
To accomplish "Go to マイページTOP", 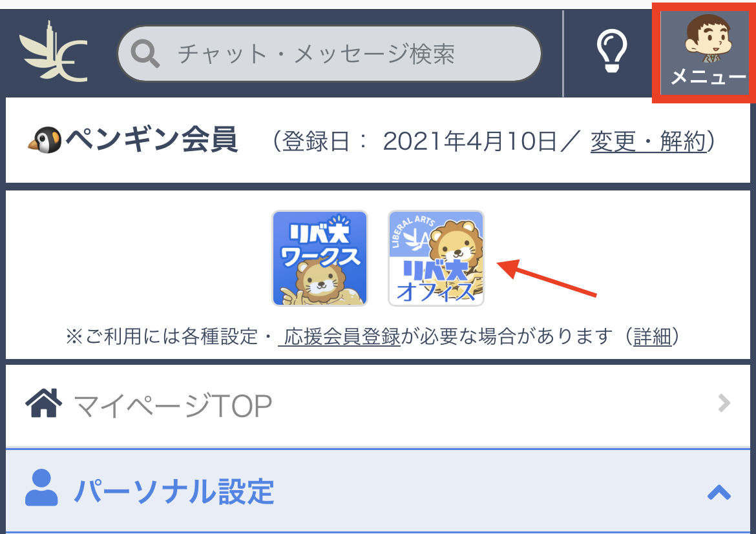I will pos(378,406).
